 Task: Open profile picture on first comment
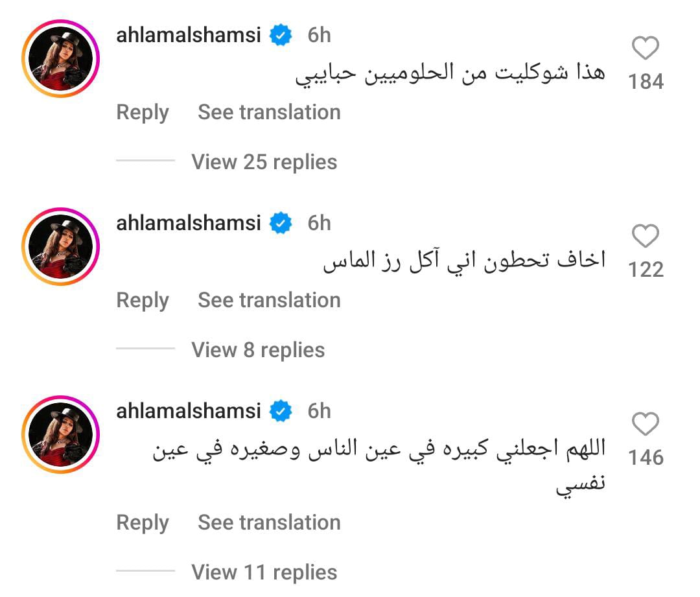coord(60,58)
